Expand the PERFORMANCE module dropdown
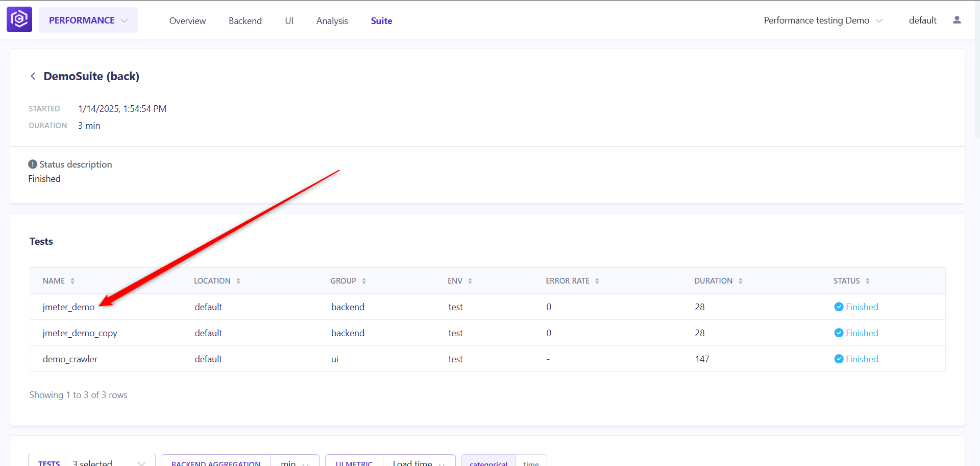980x466 pixels. tap(88, 20)
